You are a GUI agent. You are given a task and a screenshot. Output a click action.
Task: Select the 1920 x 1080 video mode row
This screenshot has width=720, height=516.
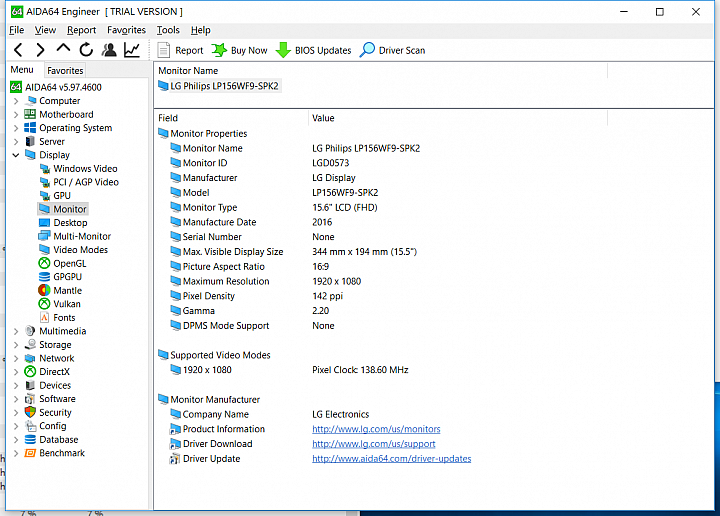point(289,370)
